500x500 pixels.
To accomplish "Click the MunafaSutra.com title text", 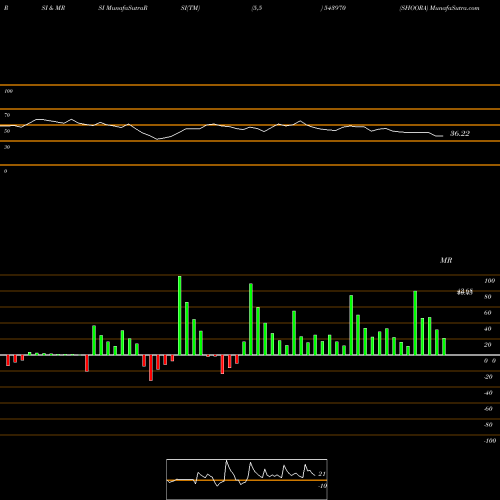I will point(455,8).
